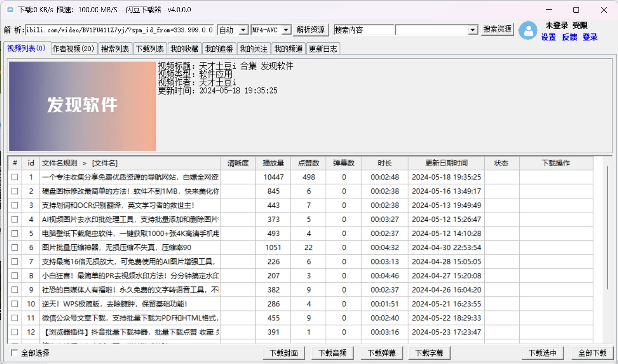The height and width of the screenshot is (364, 618).
Task: Open the 设置 link
Action: tap(548, 38)
